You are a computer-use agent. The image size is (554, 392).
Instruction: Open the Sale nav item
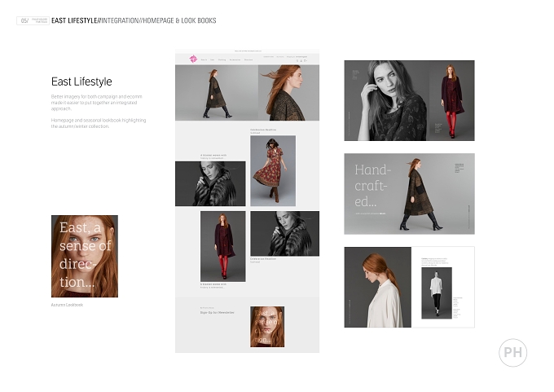coord(213,59)
